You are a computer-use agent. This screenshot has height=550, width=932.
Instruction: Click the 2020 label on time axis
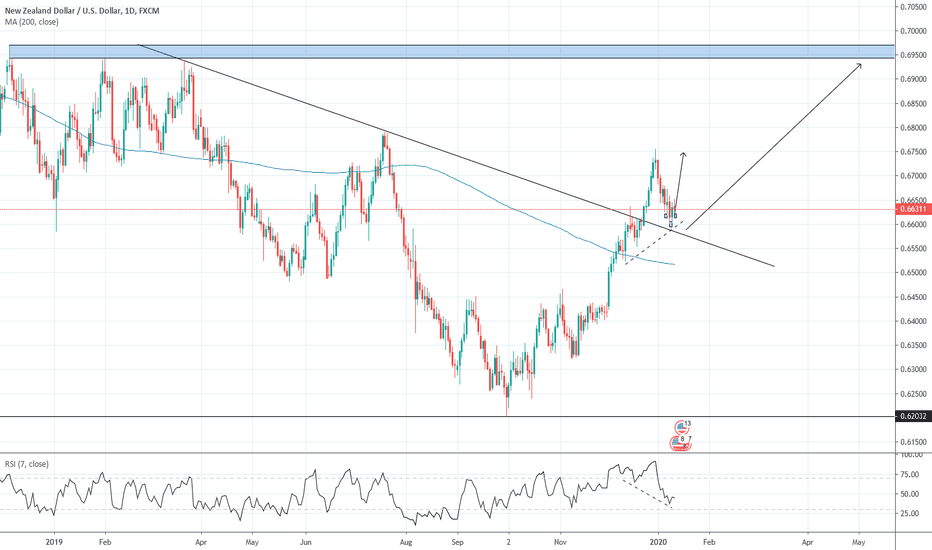coord(658,539)
